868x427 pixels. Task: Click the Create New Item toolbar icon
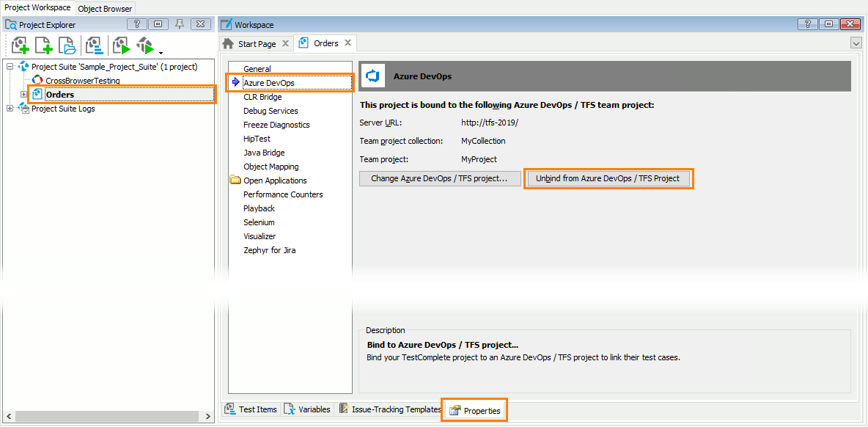[x=43, y=45]
